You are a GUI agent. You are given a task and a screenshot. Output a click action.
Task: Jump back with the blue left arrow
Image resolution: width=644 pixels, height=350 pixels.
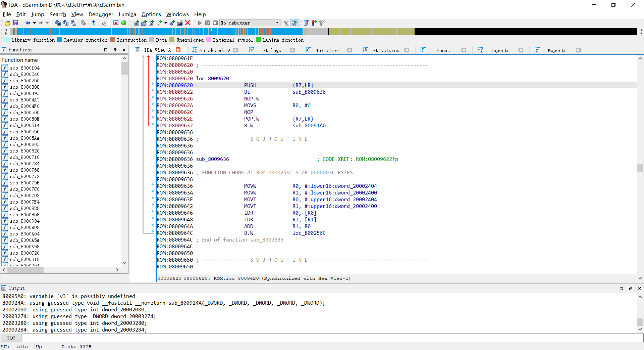tap(28, 23)
